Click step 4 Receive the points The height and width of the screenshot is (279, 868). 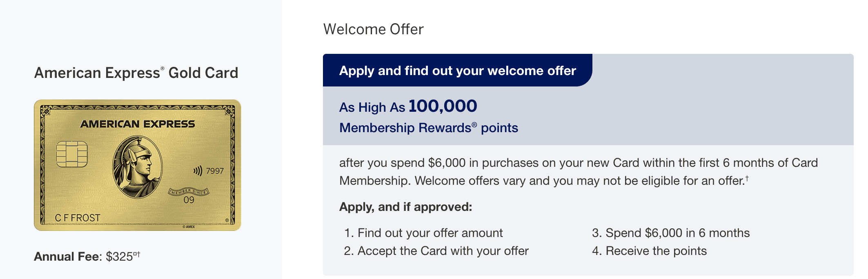tap(649, 251)
